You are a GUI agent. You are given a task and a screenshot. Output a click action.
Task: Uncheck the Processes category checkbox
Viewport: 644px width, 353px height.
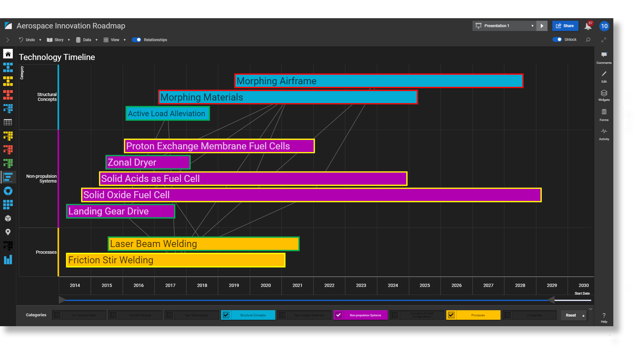(x=451, y=315)
